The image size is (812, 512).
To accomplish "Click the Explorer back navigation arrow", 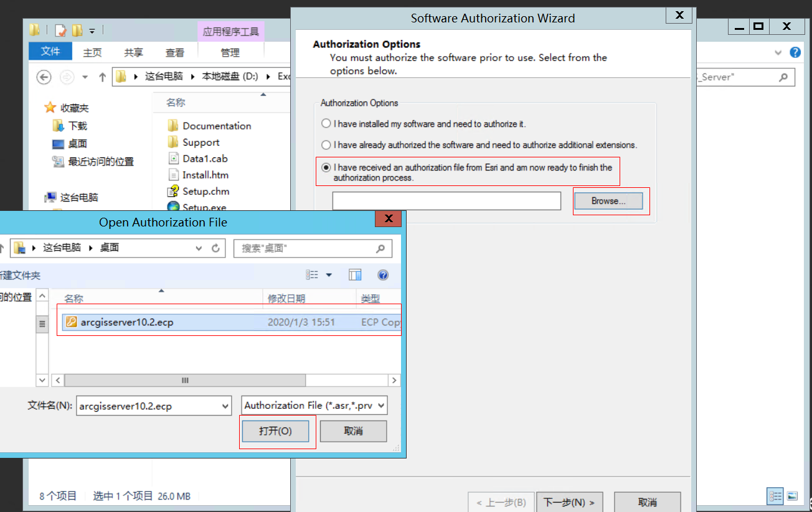I will (x=44, y=77).
